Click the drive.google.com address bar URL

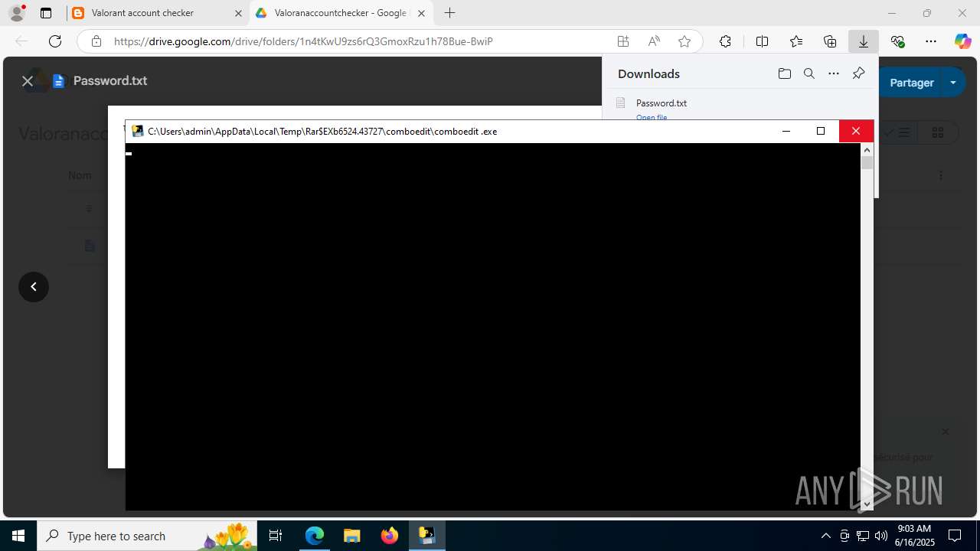[303, 41]
